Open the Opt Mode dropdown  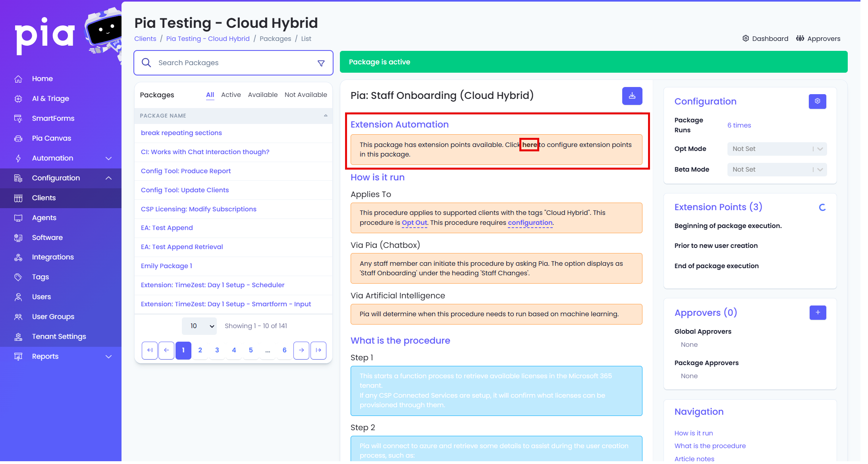point(777,149)
